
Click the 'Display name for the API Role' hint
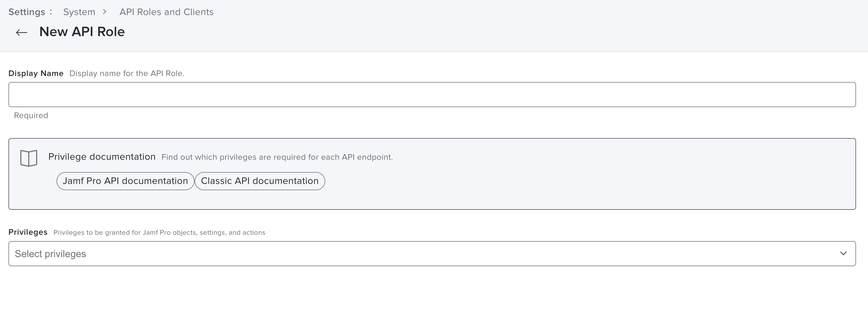(x=127, y=74)
